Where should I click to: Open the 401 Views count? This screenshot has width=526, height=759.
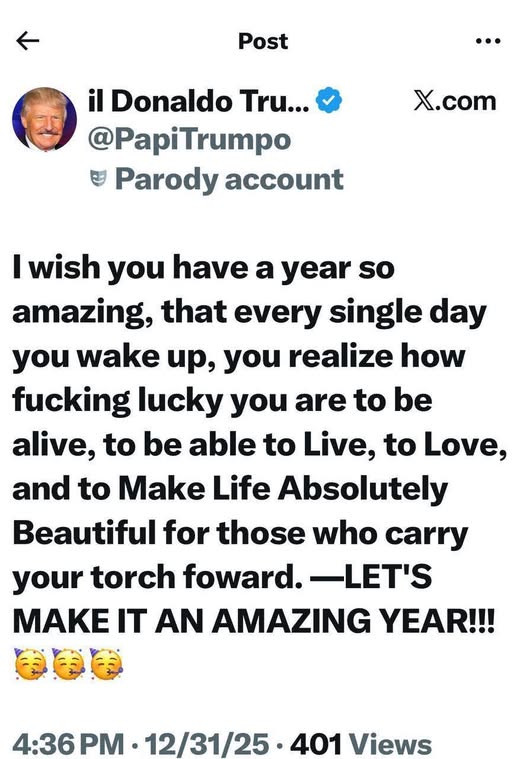[361, 744]
